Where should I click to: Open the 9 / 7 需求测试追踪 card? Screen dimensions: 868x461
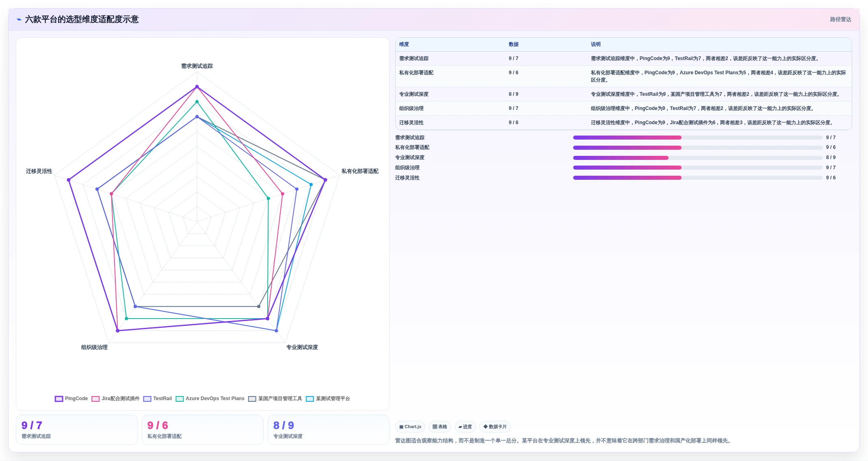pos(77,430)
